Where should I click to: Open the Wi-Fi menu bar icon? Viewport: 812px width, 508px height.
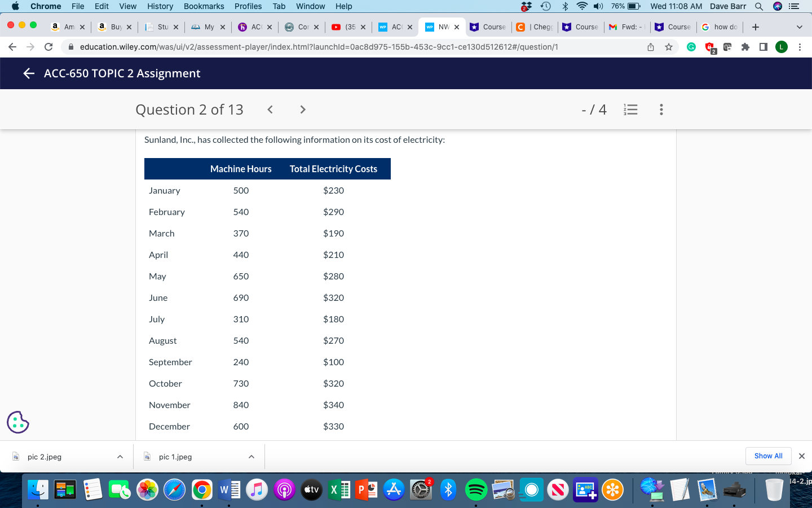point(582,6)
